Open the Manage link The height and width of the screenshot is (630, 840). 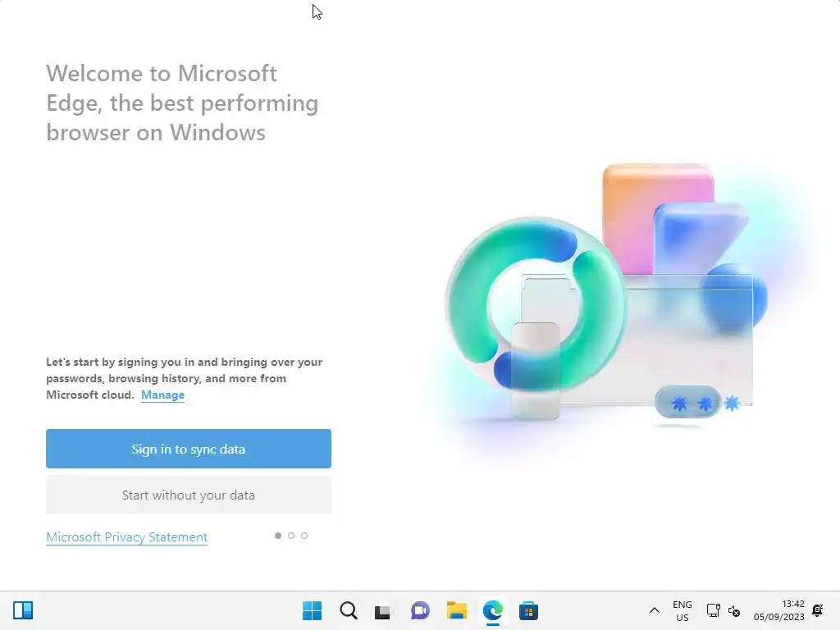(163, 395)
